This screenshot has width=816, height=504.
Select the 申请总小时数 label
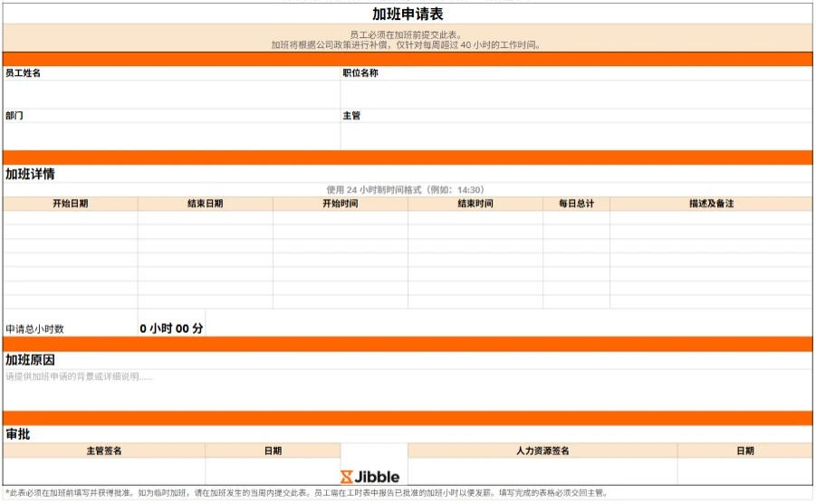point(34,328)
